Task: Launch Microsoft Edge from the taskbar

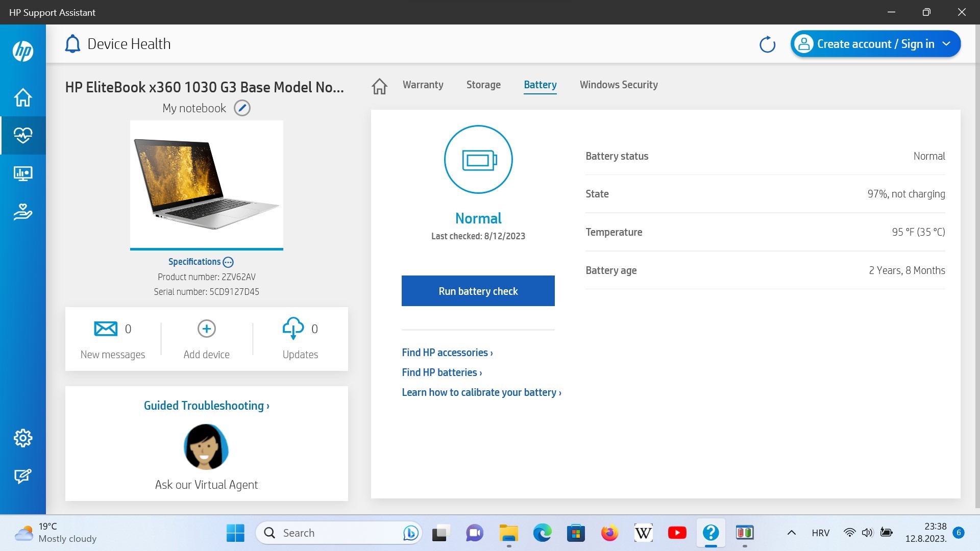Action: (x=542, y=533)
